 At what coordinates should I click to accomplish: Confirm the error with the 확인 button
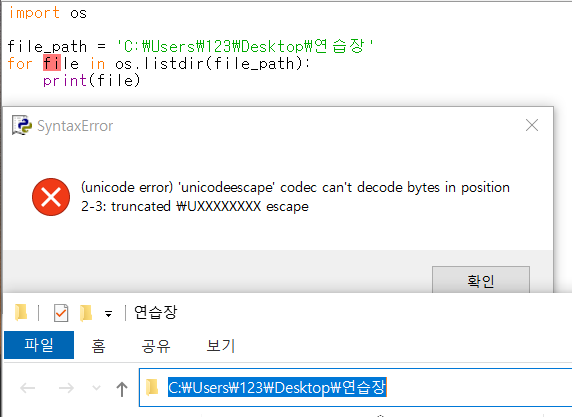[x=481, y=280]
